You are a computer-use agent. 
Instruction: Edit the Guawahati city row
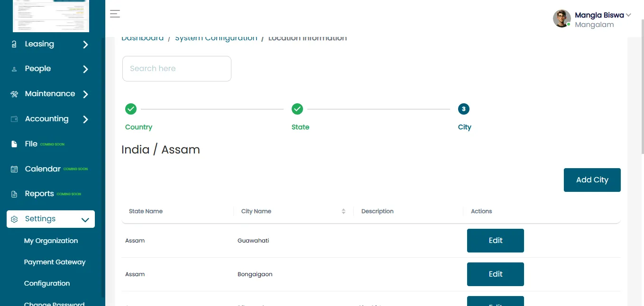pyautogui.click(x=496, y=241)
